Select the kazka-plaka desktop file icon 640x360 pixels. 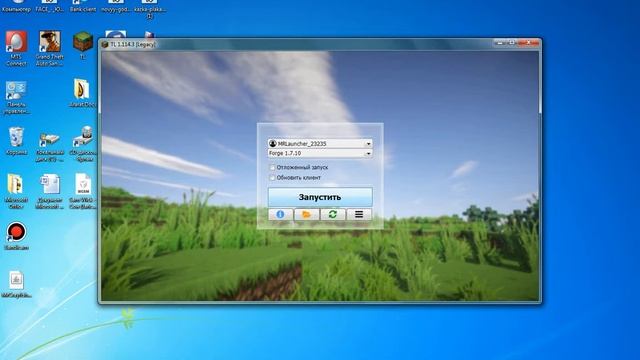click(149, 8)
